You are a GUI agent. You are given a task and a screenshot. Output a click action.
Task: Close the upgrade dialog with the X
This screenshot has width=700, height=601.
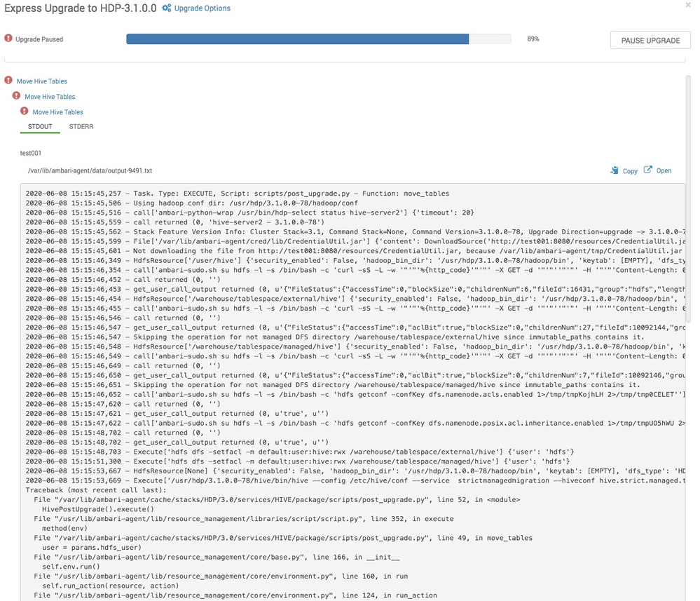coord(688,5)
